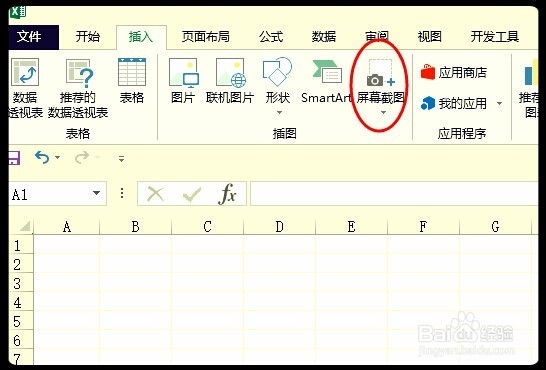
Task: Select column E header
Action: click(352, 227)
